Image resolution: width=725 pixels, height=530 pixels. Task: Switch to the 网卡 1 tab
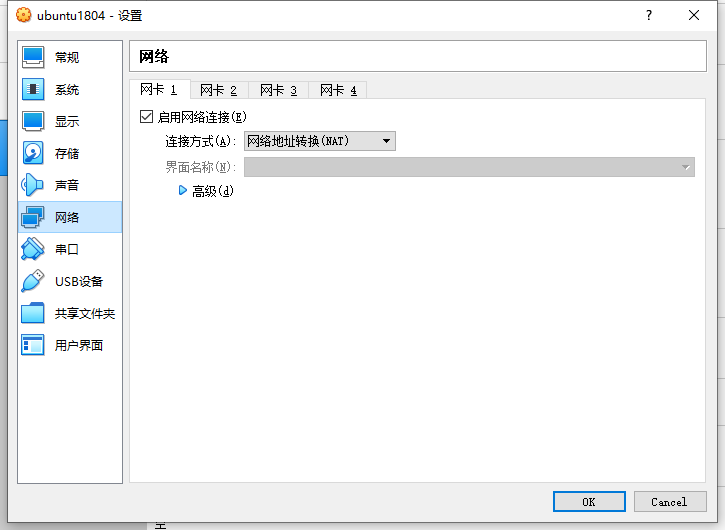coord(159,89)
